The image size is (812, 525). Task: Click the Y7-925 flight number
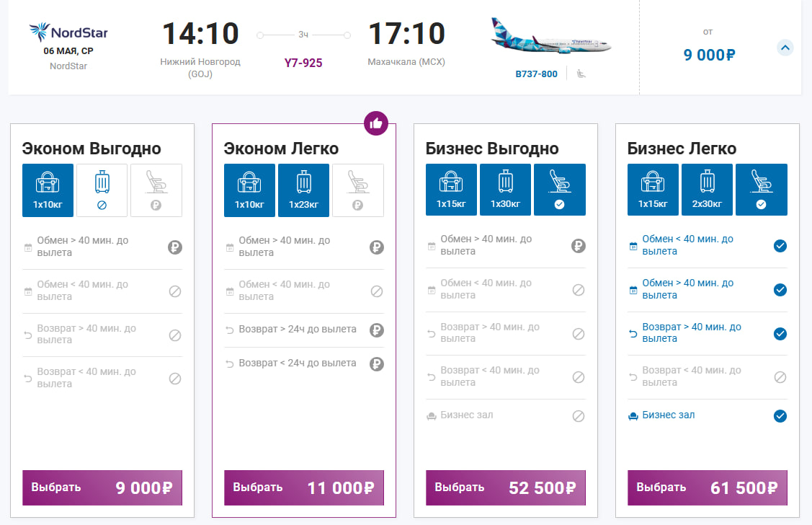(303, 63)
